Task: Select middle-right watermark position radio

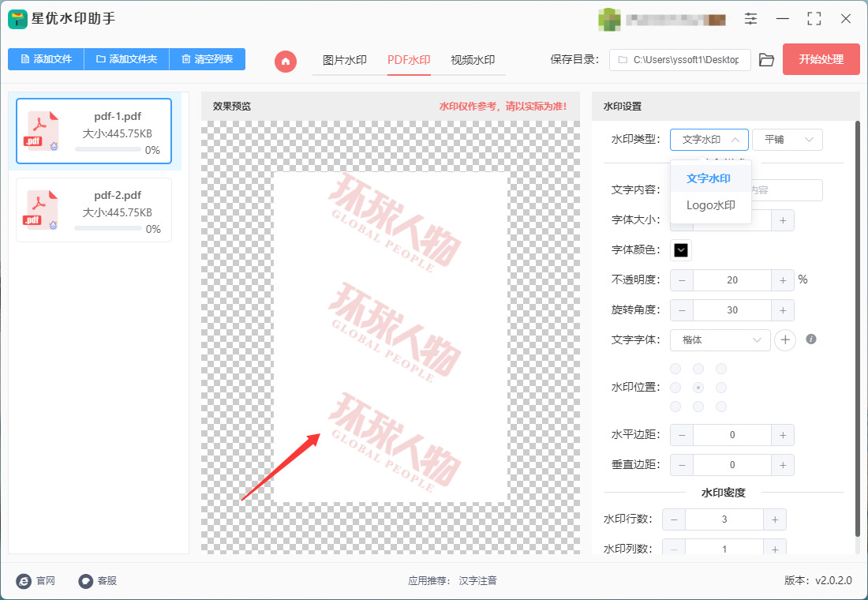Action: pyautogui.click(x=720, y=388)
